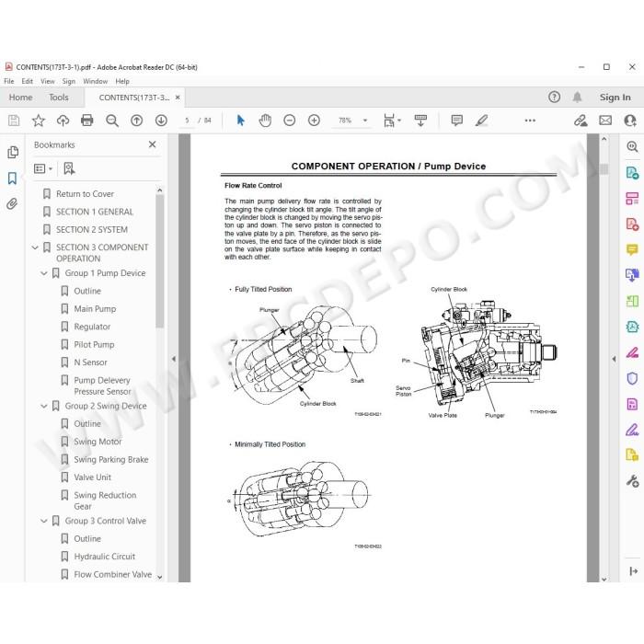The image size is (644, 644).
Task: Go to the previous page with the up arrow
Action: pos(137,121)
